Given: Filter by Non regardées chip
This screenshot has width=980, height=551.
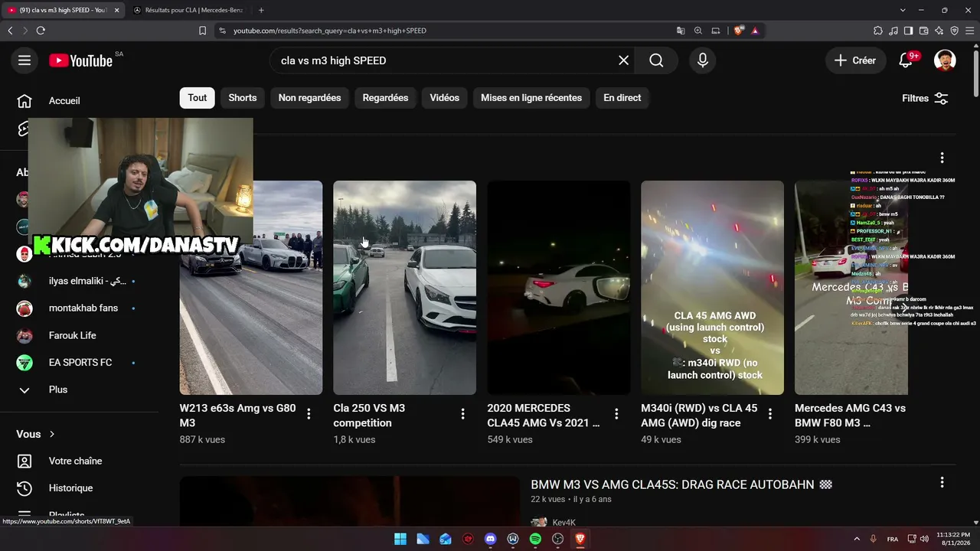Looking at the screenshot, I should coord(309,98).
